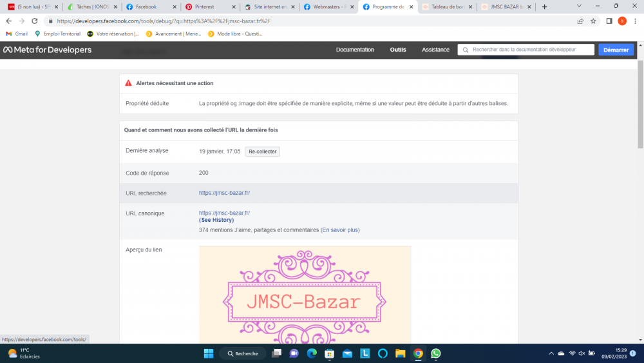Viewport: 644px width, 363px height.
Task: Open the Outils menu
Action: tap(397, 50)
